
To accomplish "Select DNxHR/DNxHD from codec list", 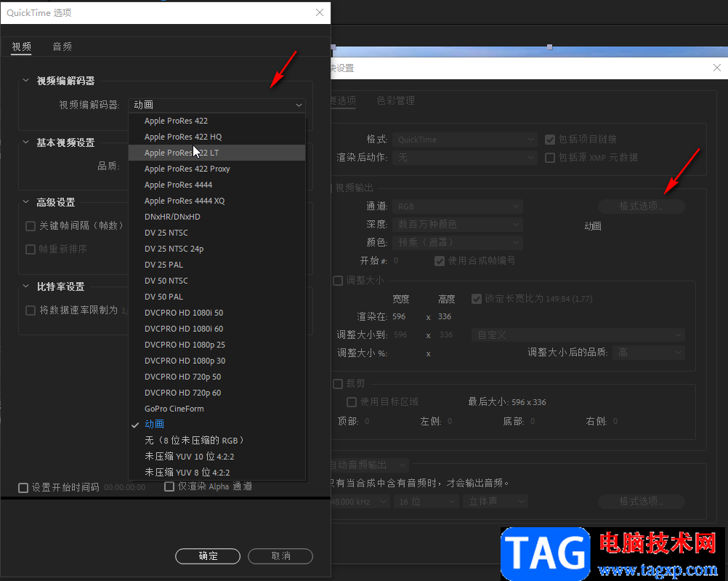I will click(x=217, y=217).
